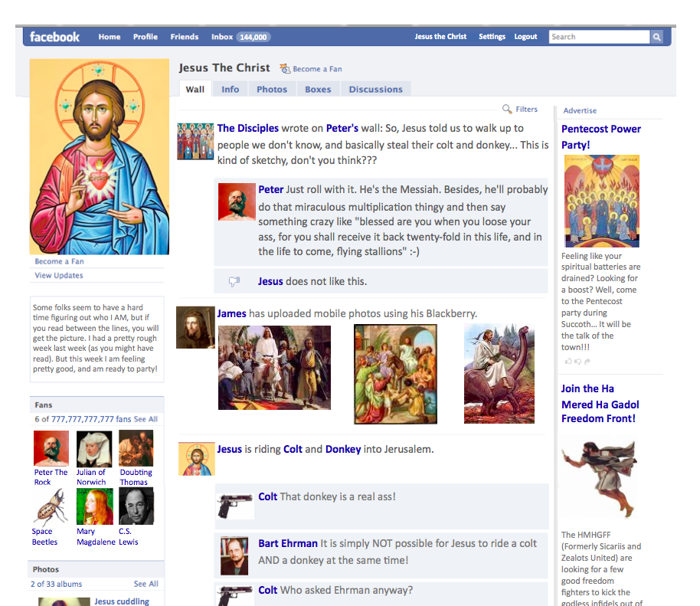This screenshot has height=606, width=700.
Task: Click the '2 of 33 albums' text
Action: point(56,584)
